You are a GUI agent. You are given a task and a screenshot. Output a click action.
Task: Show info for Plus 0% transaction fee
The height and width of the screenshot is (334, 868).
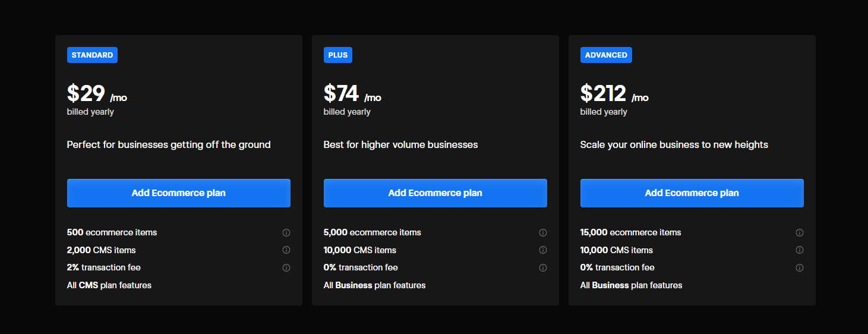[x=543, y=268]
